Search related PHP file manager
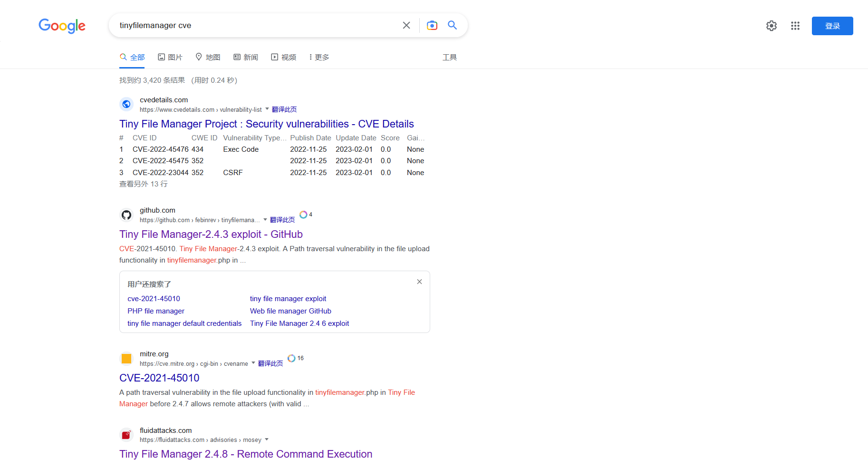 [x=156, y=311]
